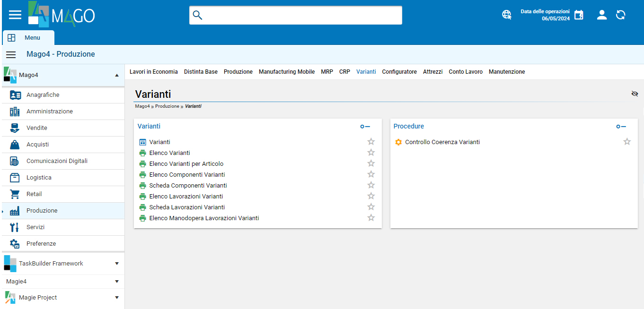The image size is (644, 309).
Task: Run Controllo Coerenza Varianti procedure
Action: pyautogui.click(x=442, y=142)
